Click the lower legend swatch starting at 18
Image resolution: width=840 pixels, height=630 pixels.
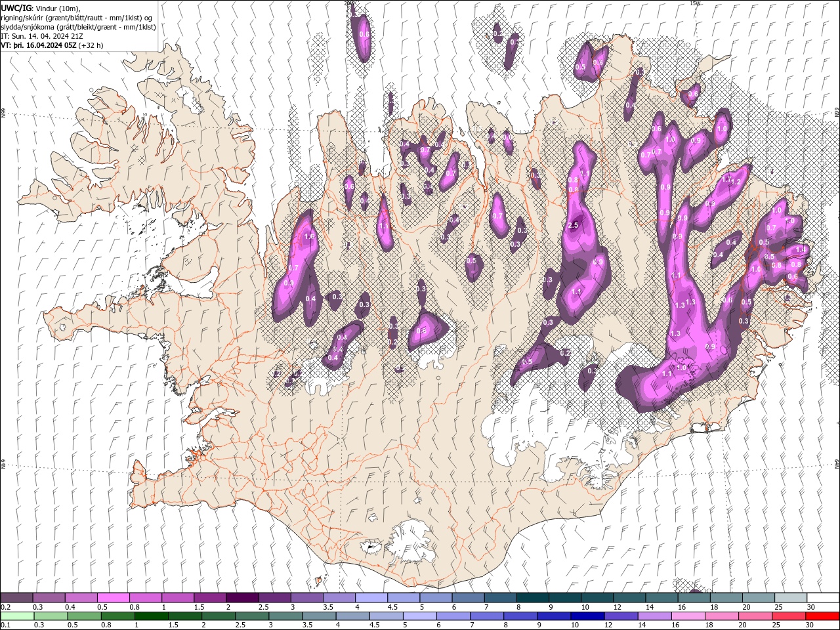coord(721,616)
